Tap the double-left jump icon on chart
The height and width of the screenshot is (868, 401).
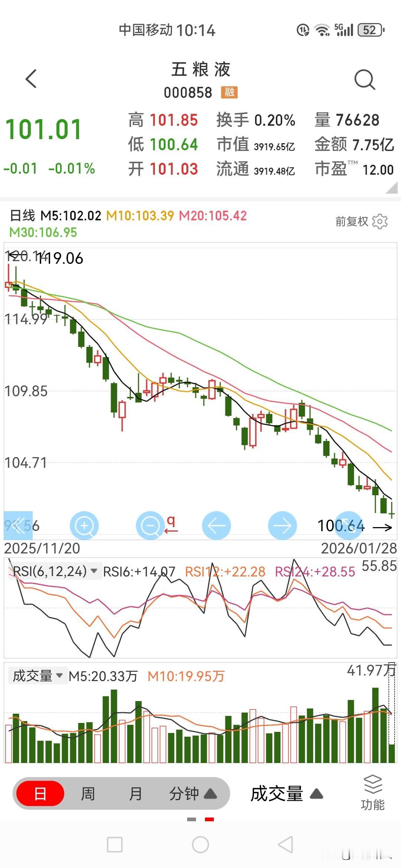coord(18,525)
